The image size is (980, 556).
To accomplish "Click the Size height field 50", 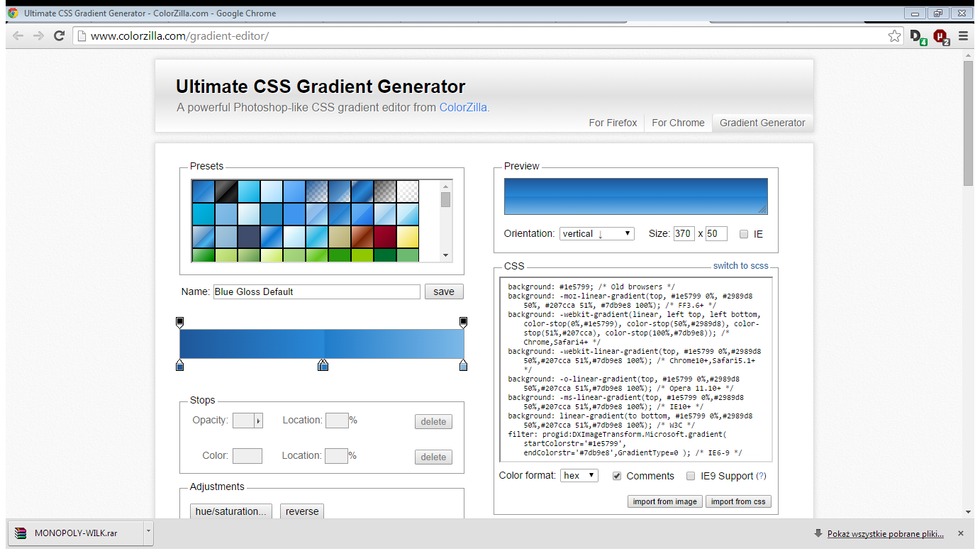I will point(717,233).
